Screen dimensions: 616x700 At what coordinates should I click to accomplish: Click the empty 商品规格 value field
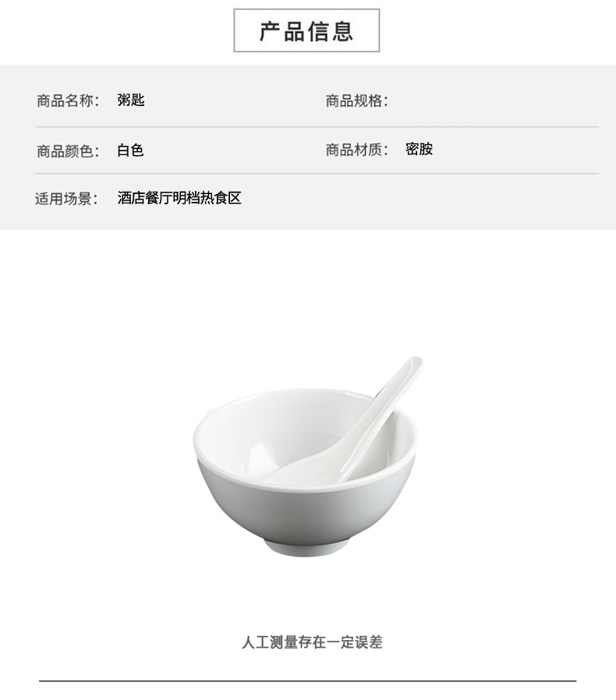click(x=491, y=101)
